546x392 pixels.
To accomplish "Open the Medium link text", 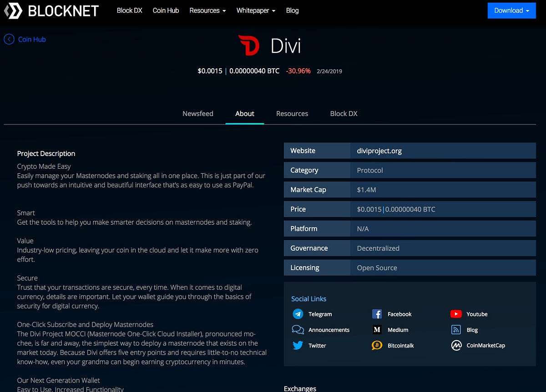I will [398, 330].
